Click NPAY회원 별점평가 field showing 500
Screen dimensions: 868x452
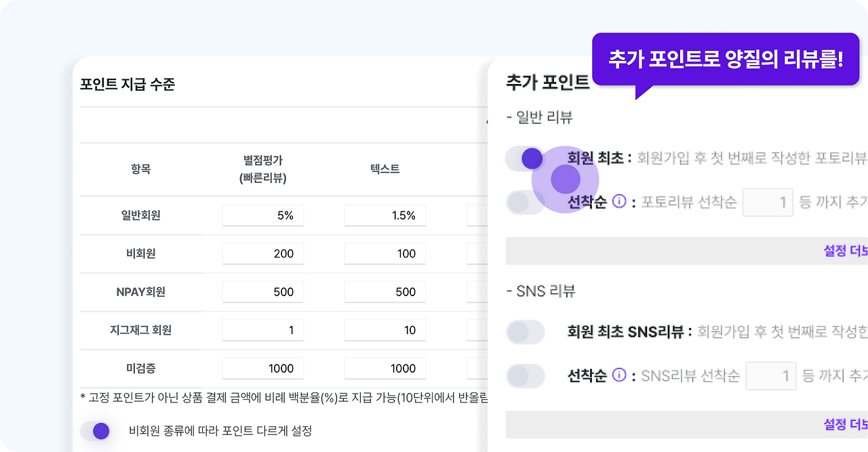click(263, 292)
